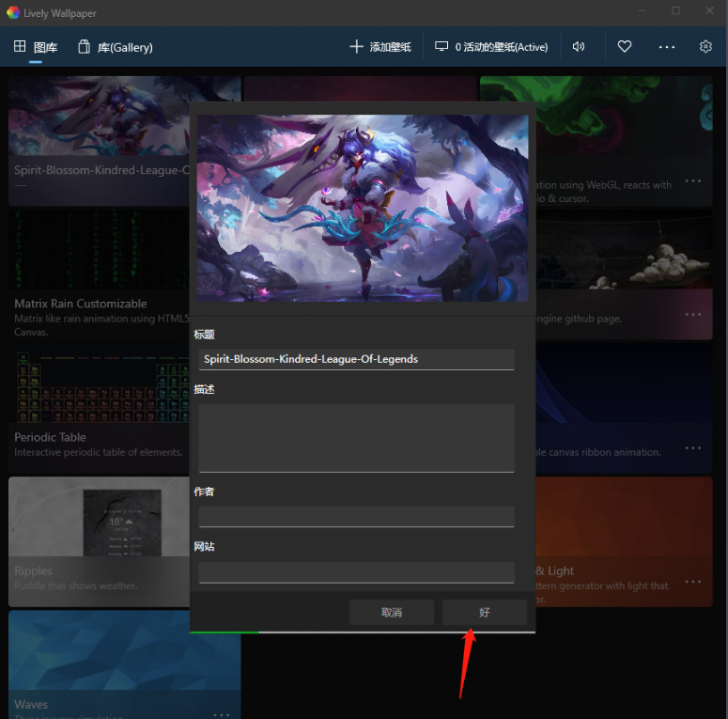
Task: Switch to the 库(Gallery) tab
Action: [124, 47]
